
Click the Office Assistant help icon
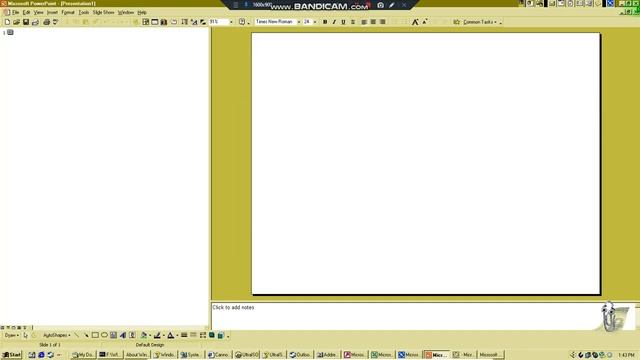tap(242, 22)
